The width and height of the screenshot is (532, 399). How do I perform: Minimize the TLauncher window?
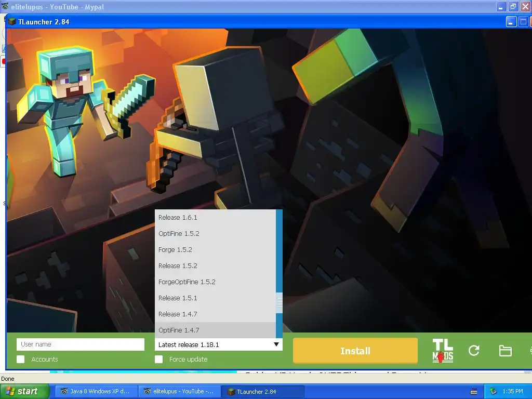(x=511, y=22)
